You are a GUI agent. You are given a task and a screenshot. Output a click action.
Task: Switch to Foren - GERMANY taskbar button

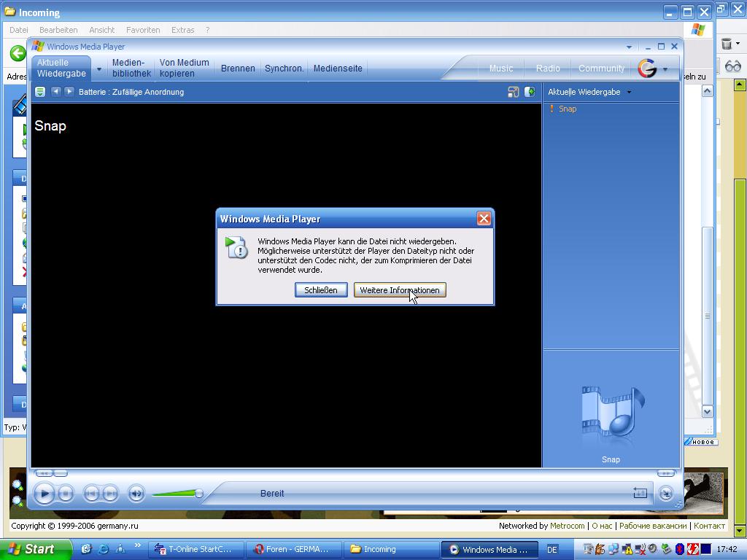(x=293, y=549)
